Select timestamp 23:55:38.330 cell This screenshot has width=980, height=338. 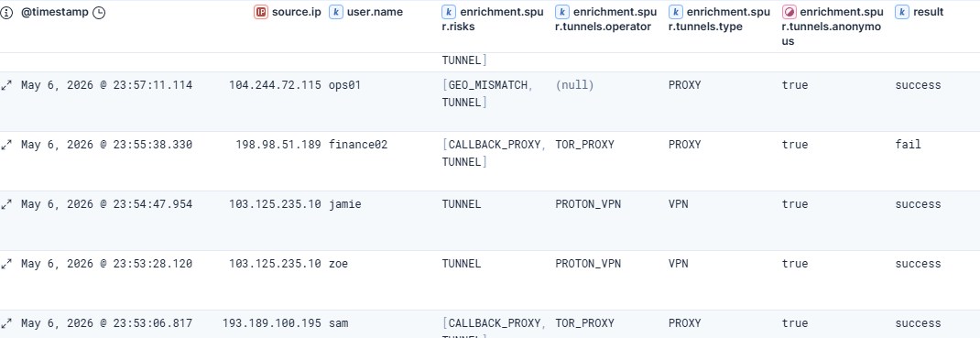pos(107,145)
